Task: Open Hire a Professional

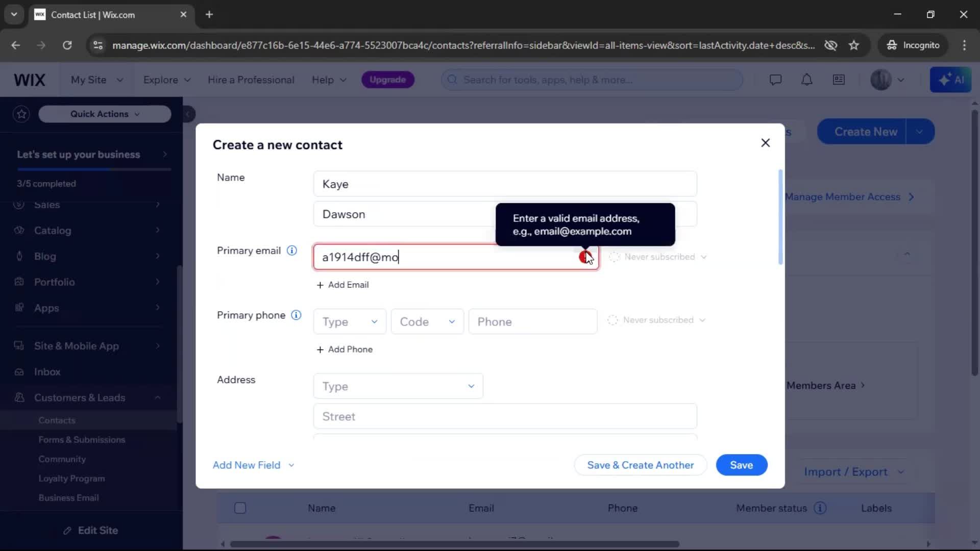Action: click(x=251, y=80)
